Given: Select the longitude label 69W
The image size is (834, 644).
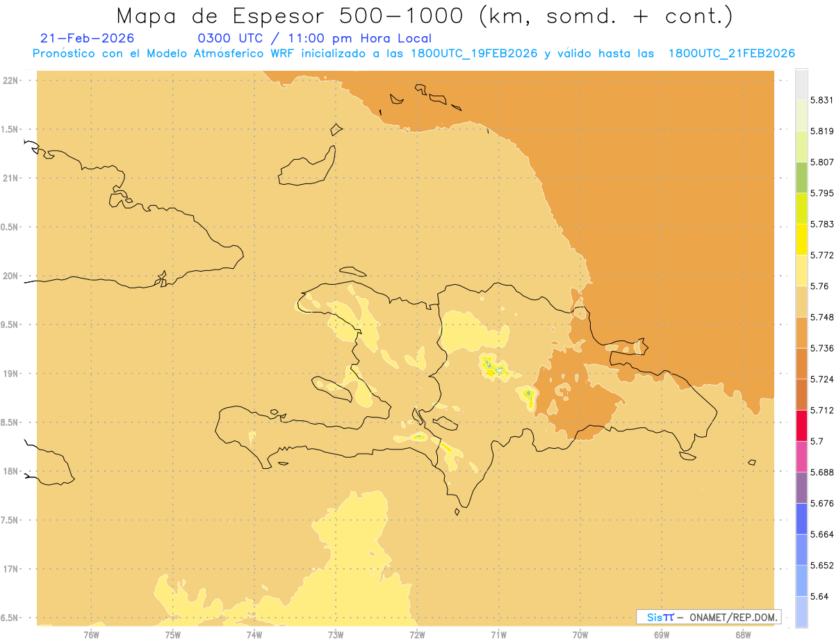Looking at the screenshot, I should (662, 634).
